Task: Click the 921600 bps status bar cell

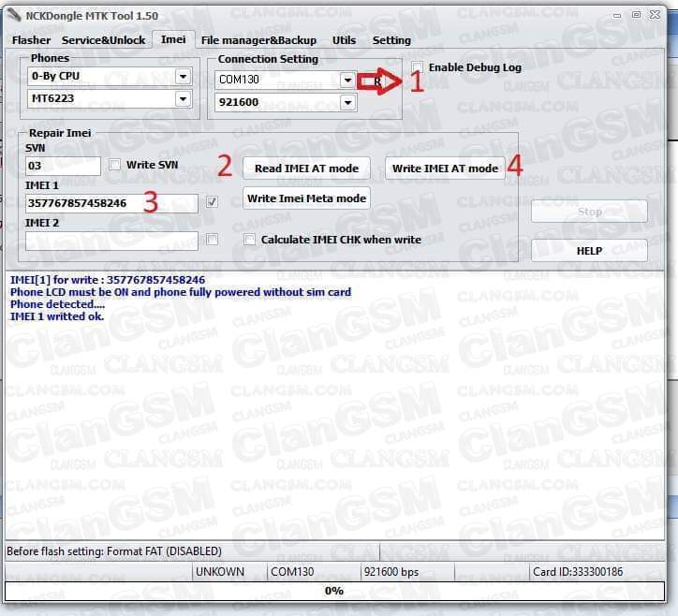Action: 407,572
